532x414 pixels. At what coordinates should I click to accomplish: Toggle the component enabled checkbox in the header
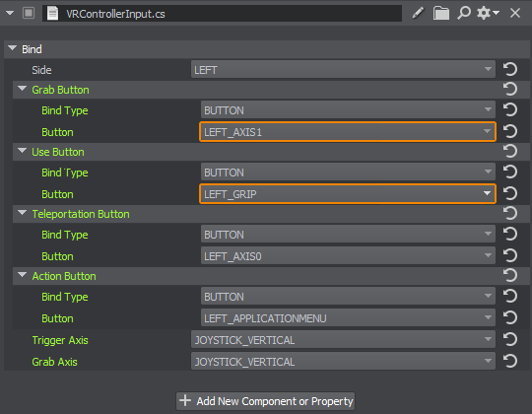click(x=29, y=13)
